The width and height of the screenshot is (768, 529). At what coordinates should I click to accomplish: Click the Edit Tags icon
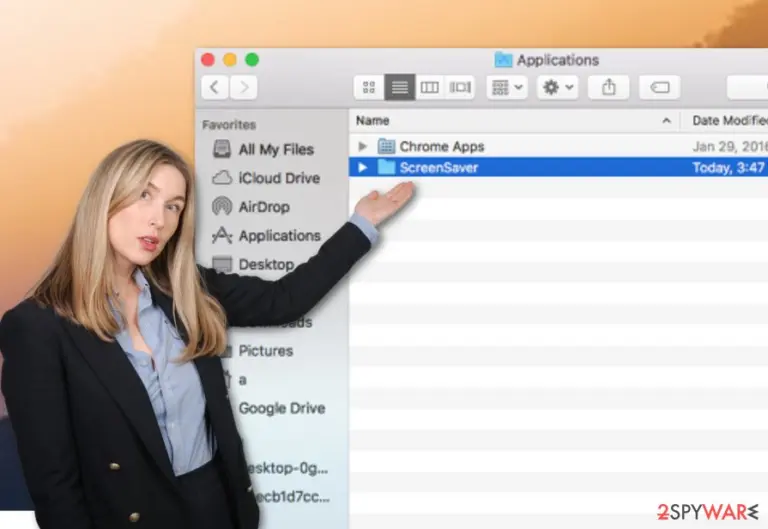[x=659, y=87]
